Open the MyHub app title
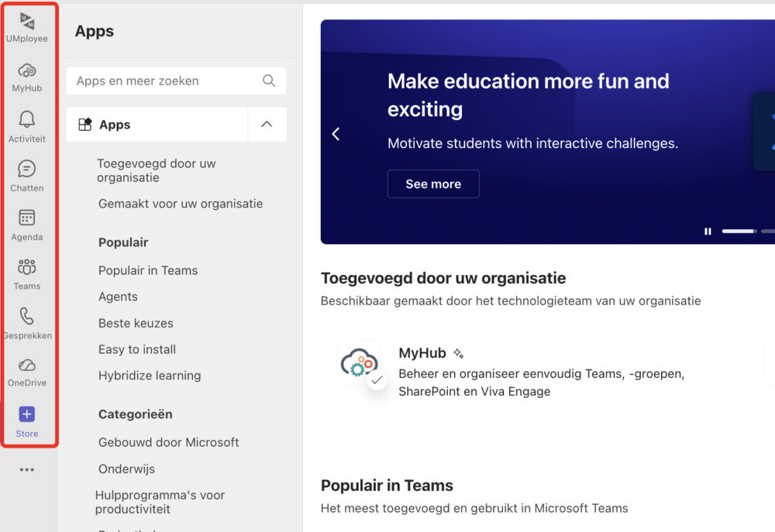Image resolution: width=775 pixels, height=532 pixels. 422,353
